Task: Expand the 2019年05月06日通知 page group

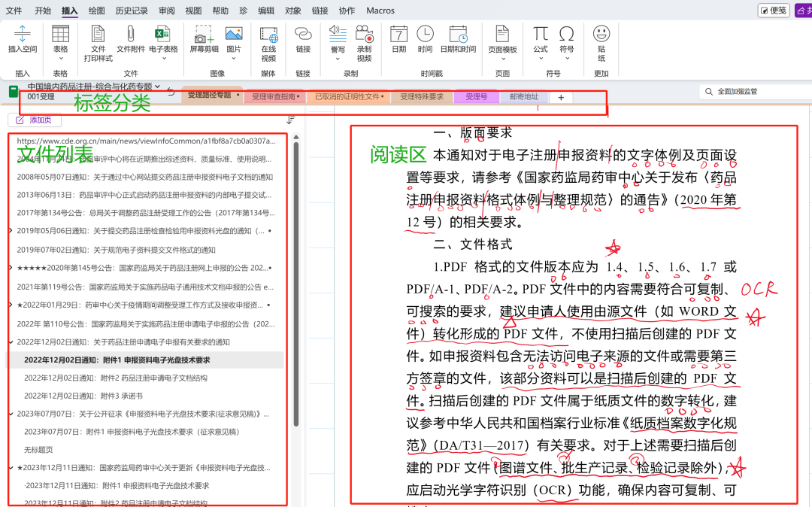Action: click(11, 230)
